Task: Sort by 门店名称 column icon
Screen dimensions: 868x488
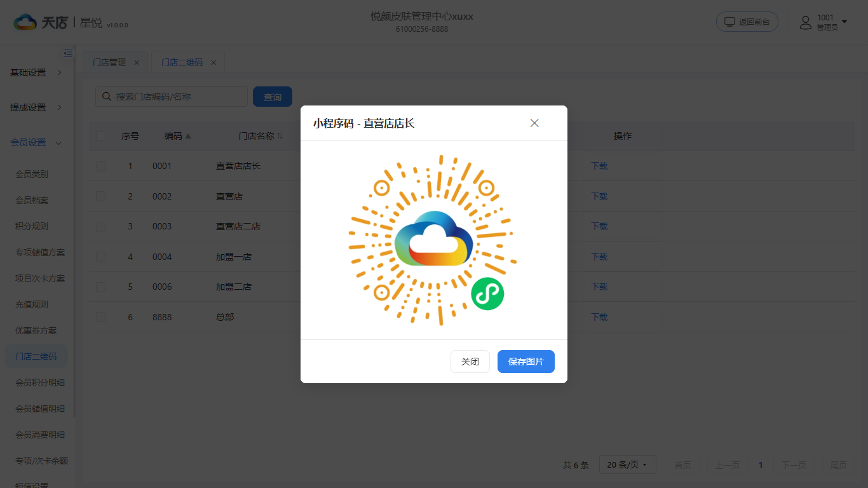Action: (280, 136)
